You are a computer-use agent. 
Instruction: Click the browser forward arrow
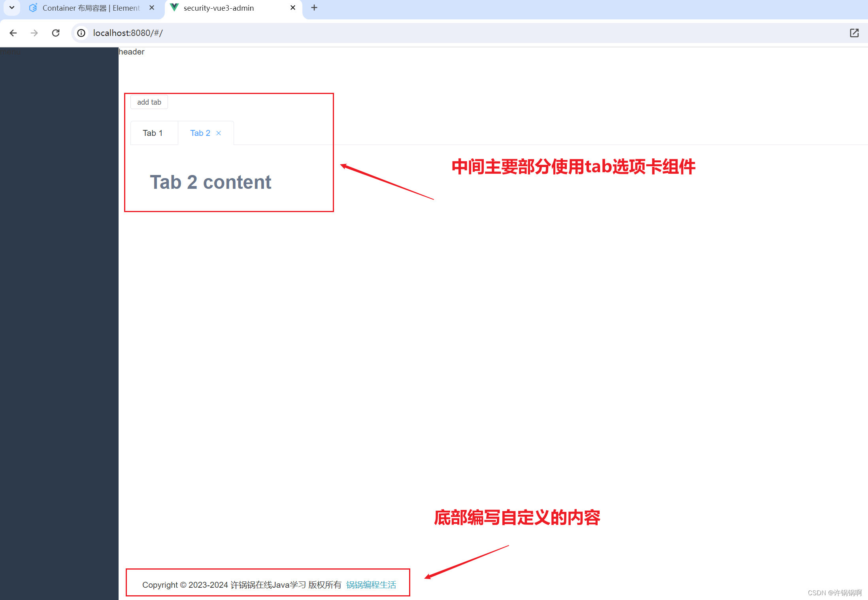click(34, 33)
